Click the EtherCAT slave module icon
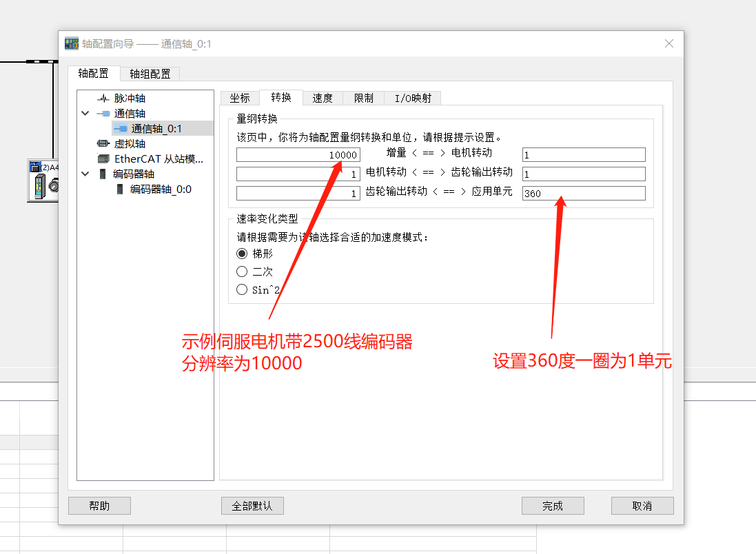 click(103, 158)
